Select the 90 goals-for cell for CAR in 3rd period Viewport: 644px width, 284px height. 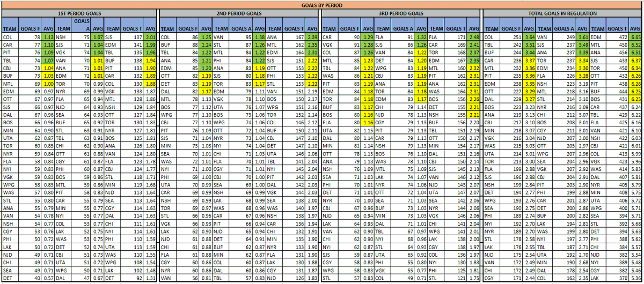pos(350,38)
